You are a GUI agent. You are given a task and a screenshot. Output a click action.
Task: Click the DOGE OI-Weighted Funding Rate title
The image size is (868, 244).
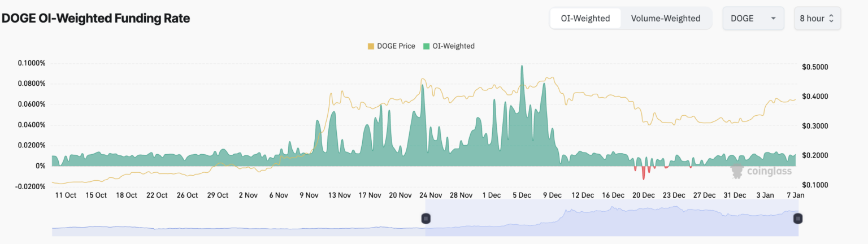(96, 18)
